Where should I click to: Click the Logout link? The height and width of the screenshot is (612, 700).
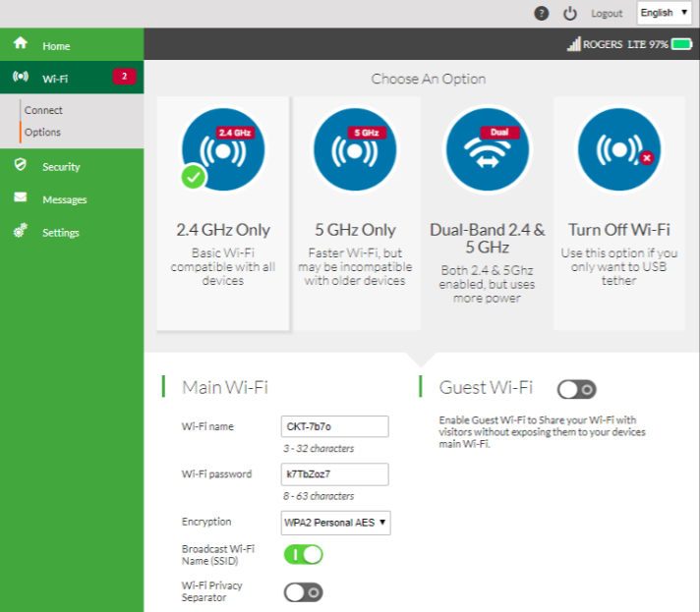click(x=607, y=14)
